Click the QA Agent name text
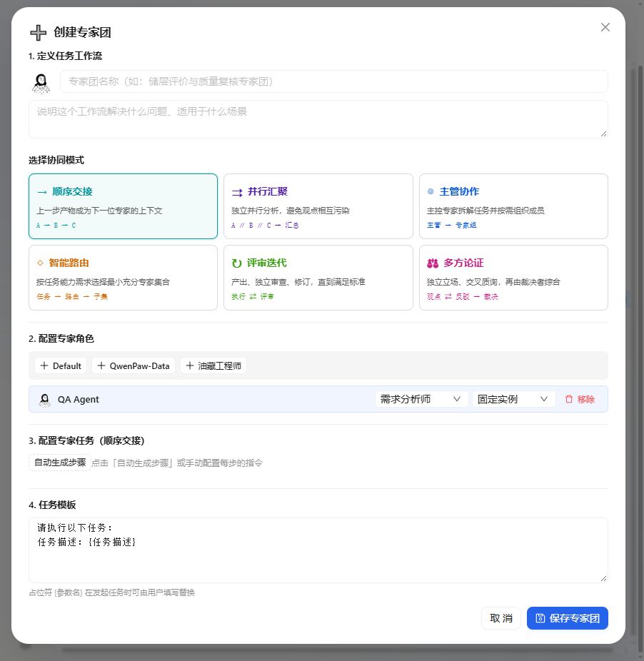The height and width of the screenshot is (661, 644). pos(79,399)
